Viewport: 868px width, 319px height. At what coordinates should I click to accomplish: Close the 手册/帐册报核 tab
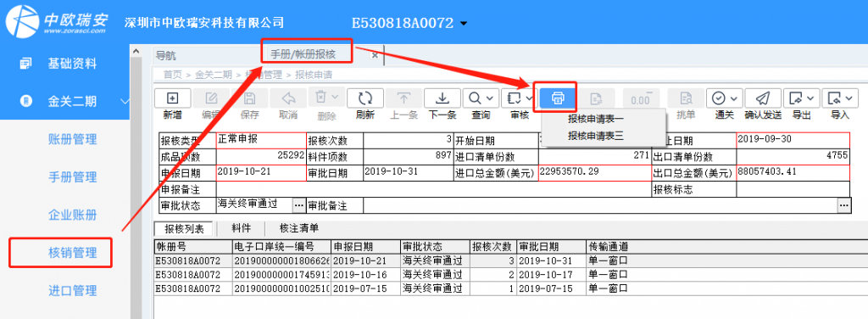[375, 55]
